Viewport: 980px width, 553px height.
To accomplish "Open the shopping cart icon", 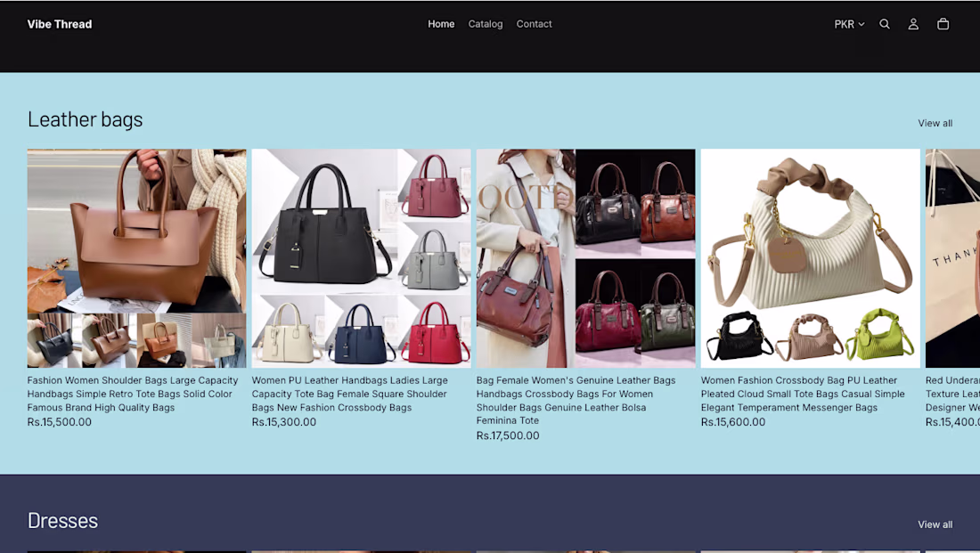I will [x=943, y=24].
